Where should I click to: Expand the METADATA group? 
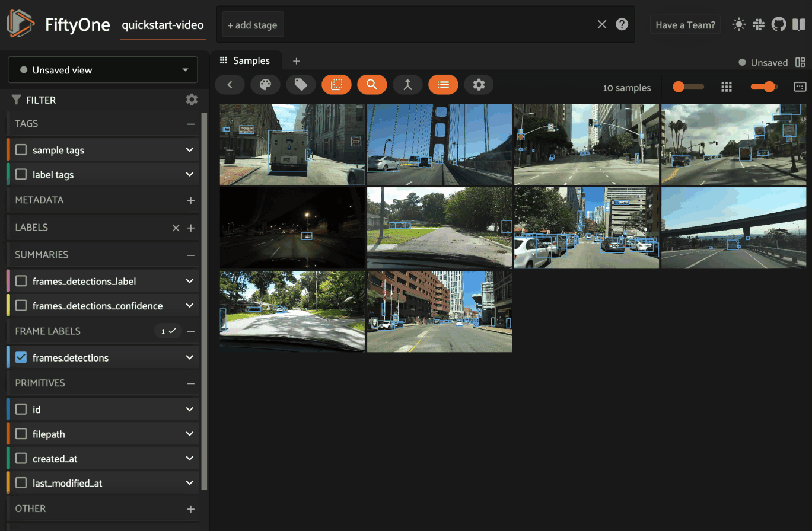pos(190,200)
